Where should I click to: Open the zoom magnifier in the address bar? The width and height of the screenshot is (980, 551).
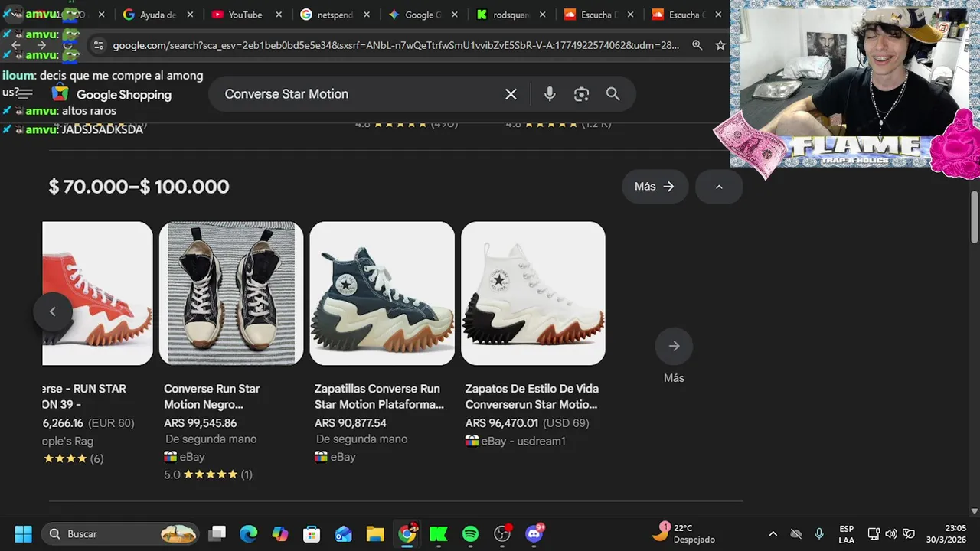point(697,45)
